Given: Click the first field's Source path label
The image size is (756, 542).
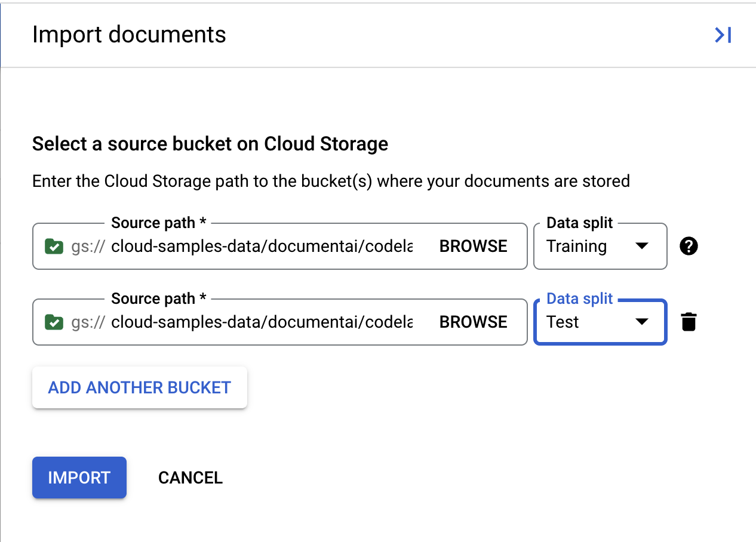Looking at the screenshot, I should click(x=158, y=223).
